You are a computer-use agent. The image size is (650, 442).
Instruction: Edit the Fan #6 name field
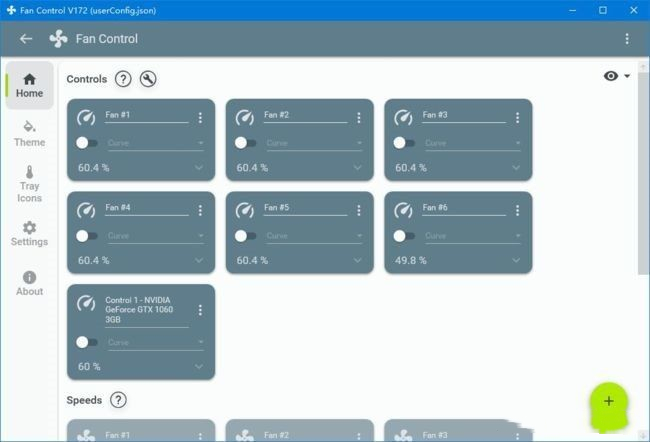coord(464,208)
